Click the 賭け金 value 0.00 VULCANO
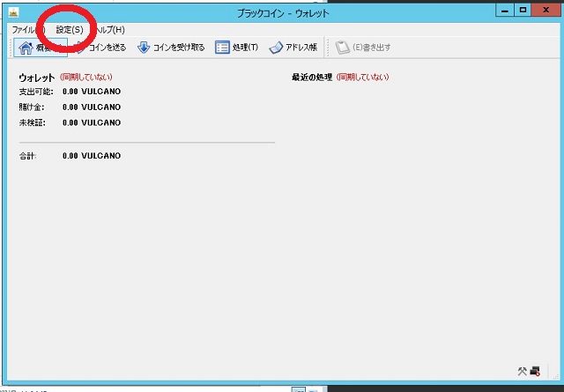Screen dimensions: 564x392 92,107
